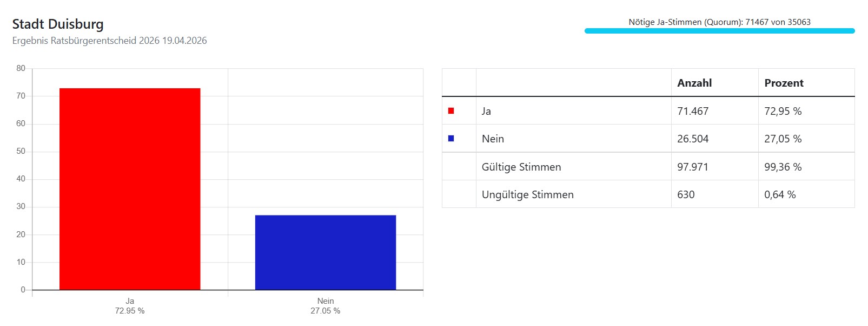This screenshot has height=326, width=868.
Task: Click the red Ja bar in chart
Action: point(130,189)
